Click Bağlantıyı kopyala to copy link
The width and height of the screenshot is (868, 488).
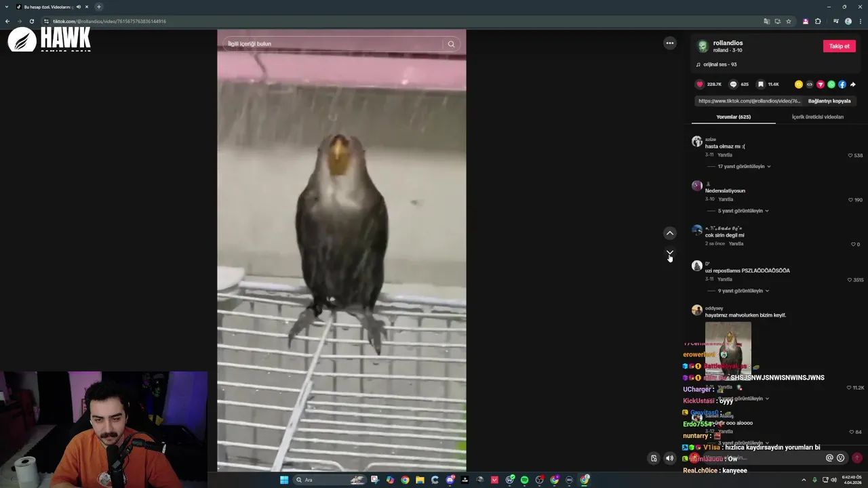[829, 101]
